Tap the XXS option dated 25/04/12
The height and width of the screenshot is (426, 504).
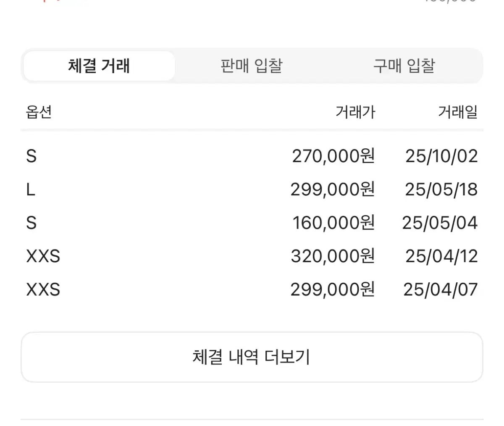(43, 256)
